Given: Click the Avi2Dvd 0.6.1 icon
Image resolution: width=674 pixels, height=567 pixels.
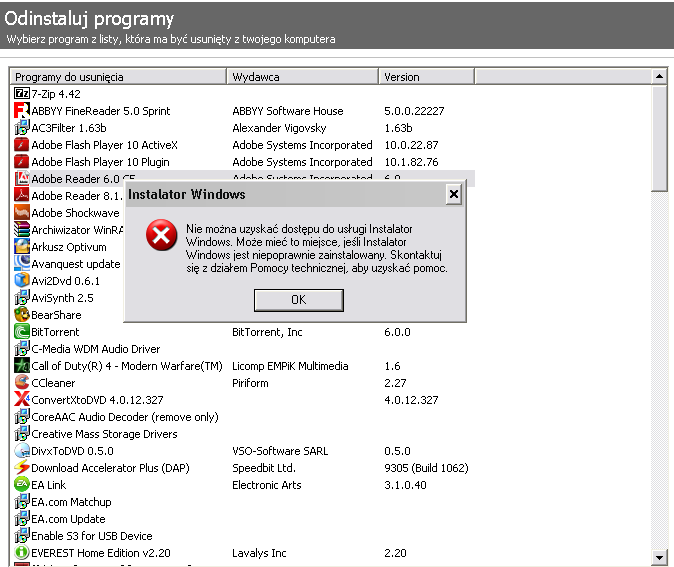Looking at the screenshot, I should click(x=21, y=280).
